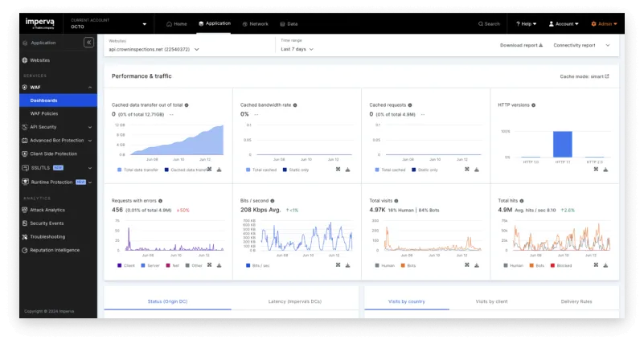Expand SSL/TLS sidebar section
644x344 pixels.
point(90,168)
